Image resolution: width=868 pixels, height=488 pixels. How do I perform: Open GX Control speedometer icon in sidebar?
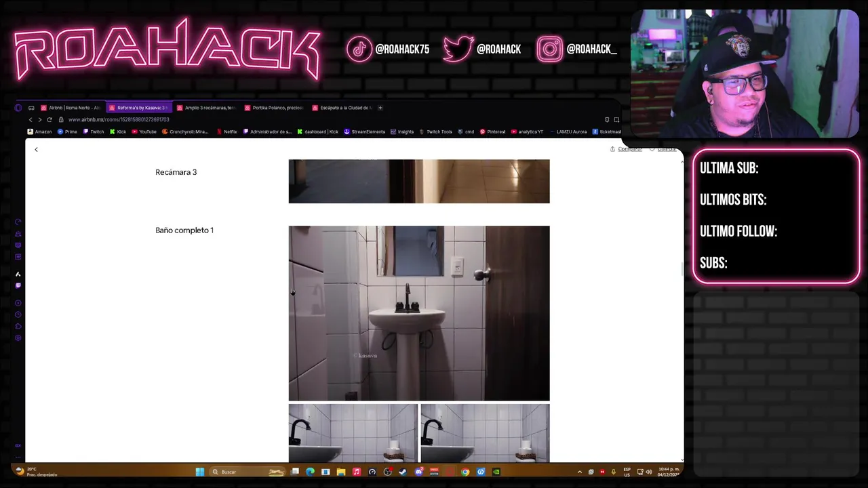tap(18, 222)
